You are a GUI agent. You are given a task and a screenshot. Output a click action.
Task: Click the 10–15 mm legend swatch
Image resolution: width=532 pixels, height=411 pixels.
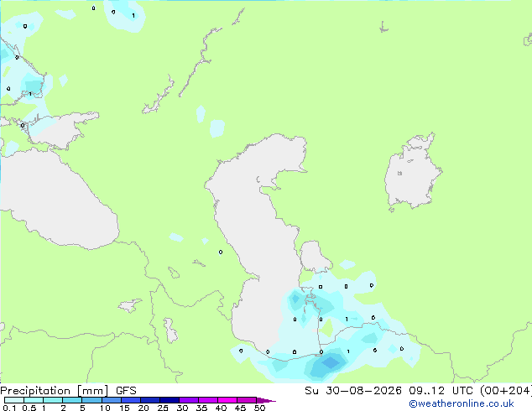tap(111, 400)
